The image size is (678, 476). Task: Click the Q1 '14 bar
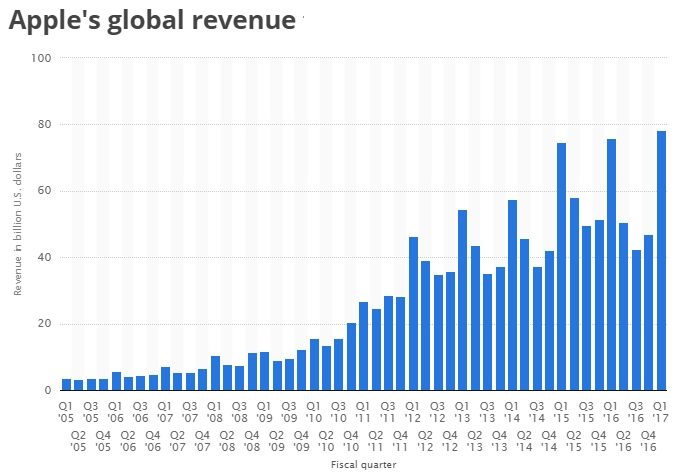tap(512, 295)
